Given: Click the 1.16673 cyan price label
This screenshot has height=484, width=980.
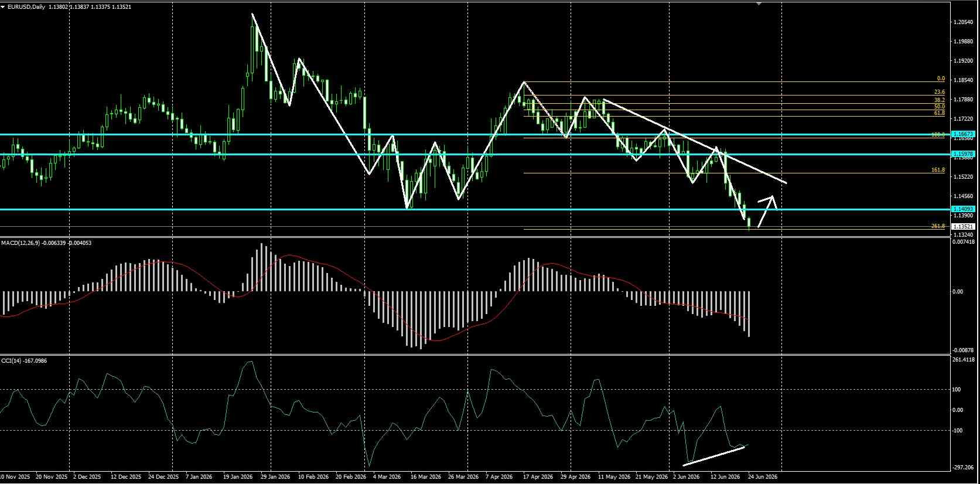Looking at the screenshot, I should click(x=964, y=134).
